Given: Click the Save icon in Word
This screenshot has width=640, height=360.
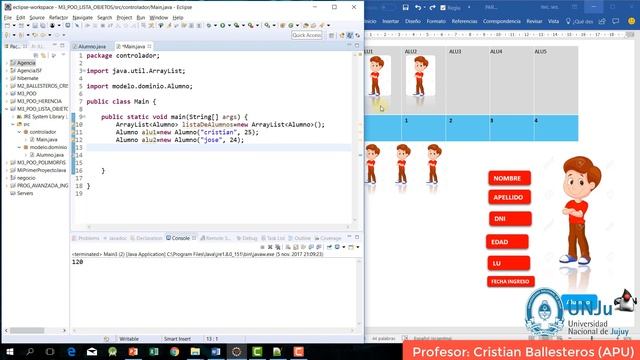Looking at the screenshot, I should (405, 7).
